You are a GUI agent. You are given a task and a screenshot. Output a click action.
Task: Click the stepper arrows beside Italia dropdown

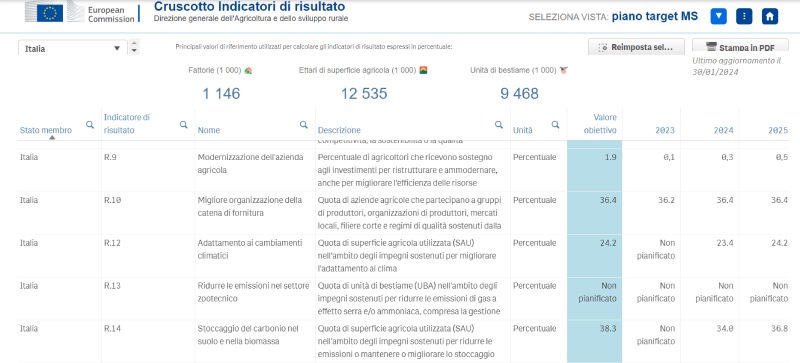point(134,47)
